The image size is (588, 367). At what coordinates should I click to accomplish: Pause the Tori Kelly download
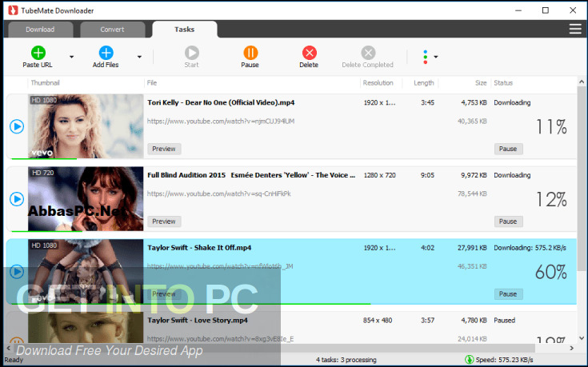[x=508, y=149]
